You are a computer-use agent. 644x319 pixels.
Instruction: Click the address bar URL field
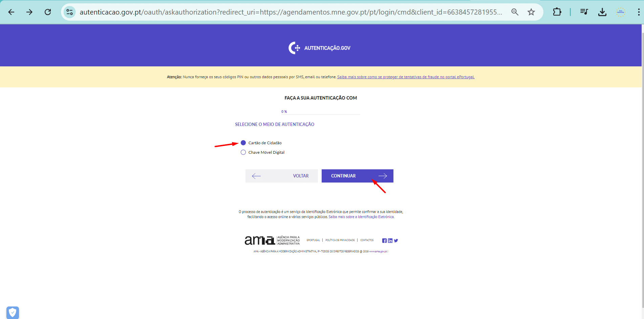coord(291,12)
